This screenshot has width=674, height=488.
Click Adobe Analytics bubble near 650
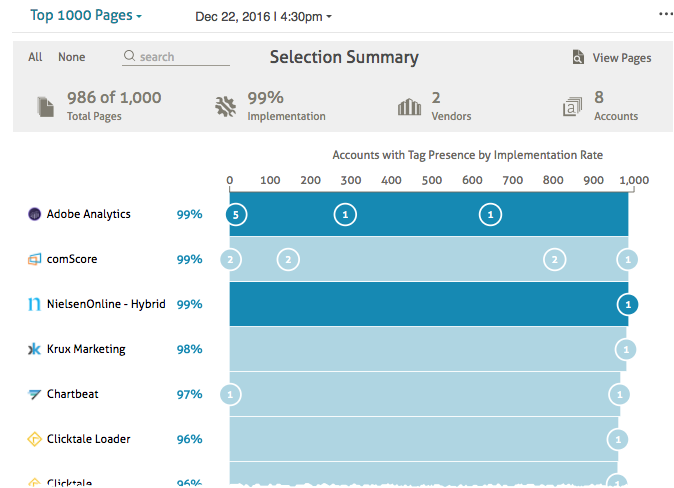coord(490,215)
